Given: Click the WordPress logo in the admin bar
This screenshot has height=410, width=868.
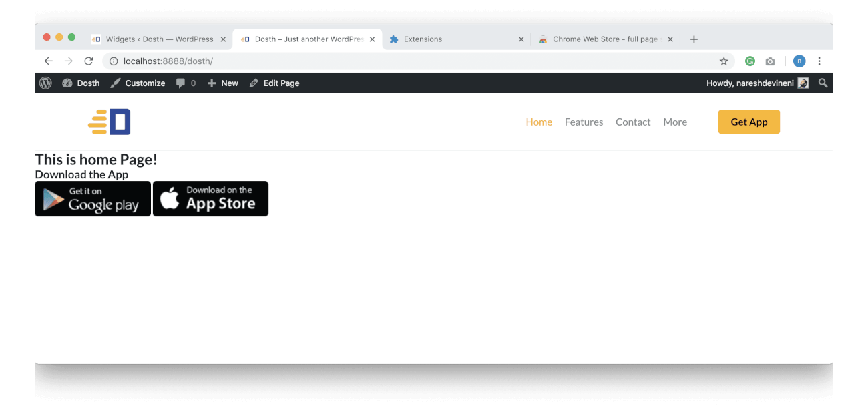Looking at the screenshot, I should tap(45, 83).
